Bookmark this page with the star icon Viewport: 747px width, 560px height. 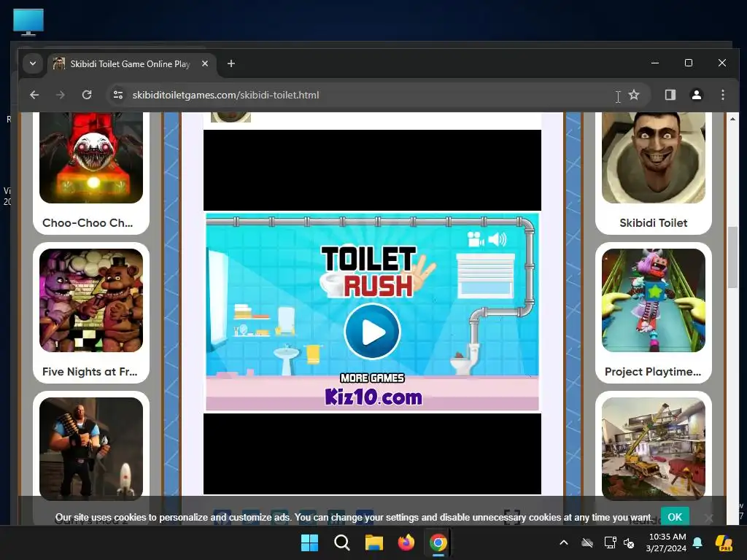(x=634, y=95)
